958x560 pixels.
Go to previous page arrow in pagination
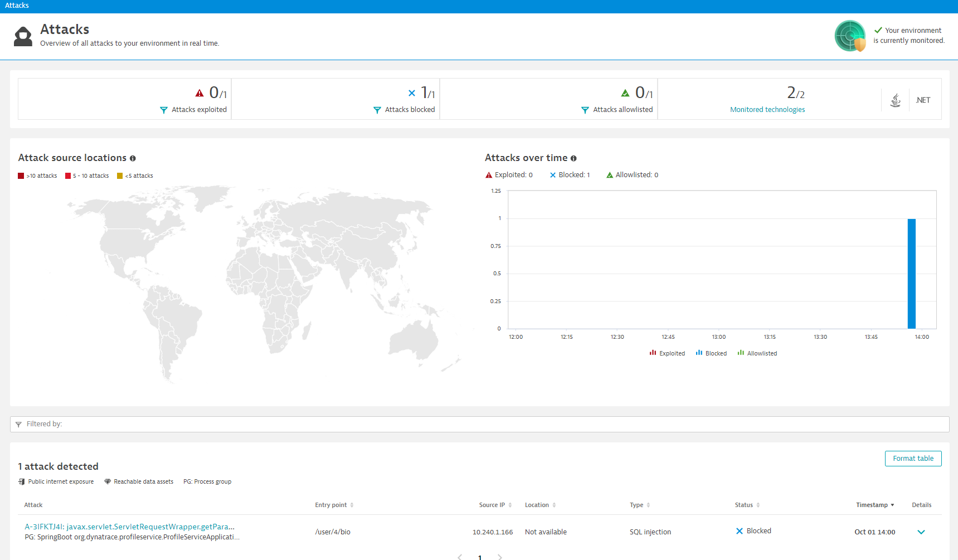tap(460, 557)
